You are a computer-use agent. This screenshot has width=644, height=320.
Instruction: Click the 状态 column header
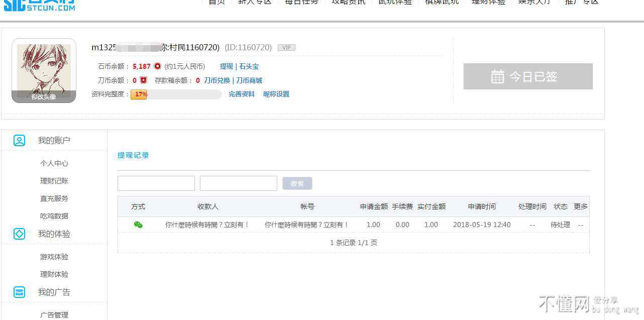(x=561, y=206)
